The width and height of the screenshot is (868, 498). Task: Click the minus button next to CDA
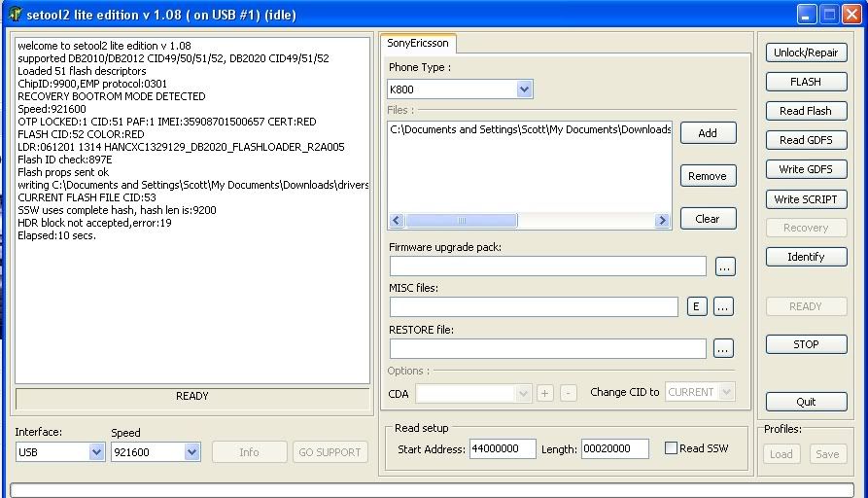coord(568,393)
